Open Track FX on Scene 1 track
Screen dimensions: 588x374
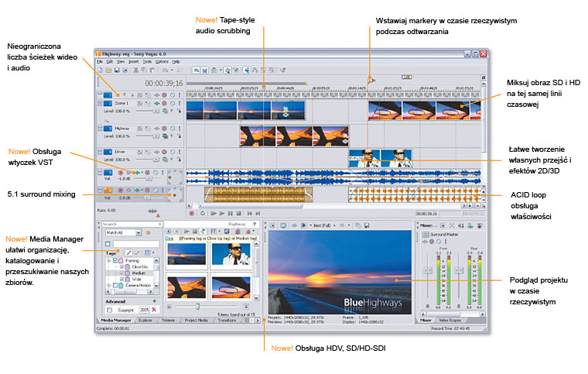click(157, 103)
